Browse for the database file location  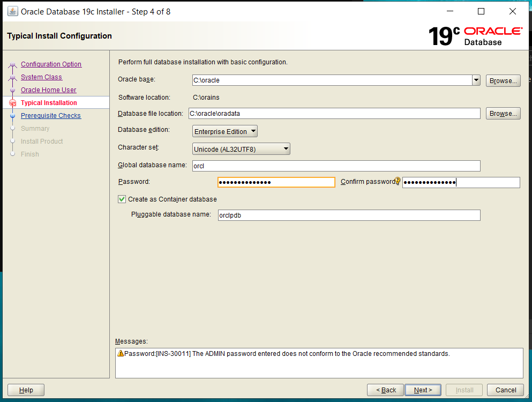(503, 114)
